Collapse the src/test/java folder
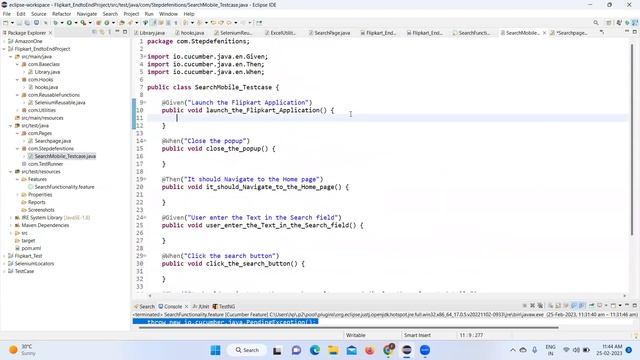The image size is (640, 360). 11,126
